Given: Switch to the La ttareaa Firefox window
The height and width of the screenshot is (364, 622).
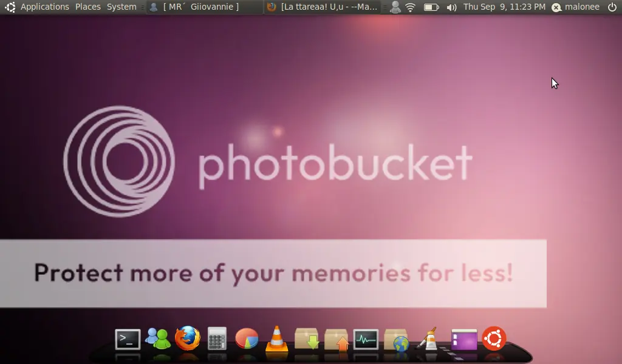Looking at the screenshot, I should (323, 7).
